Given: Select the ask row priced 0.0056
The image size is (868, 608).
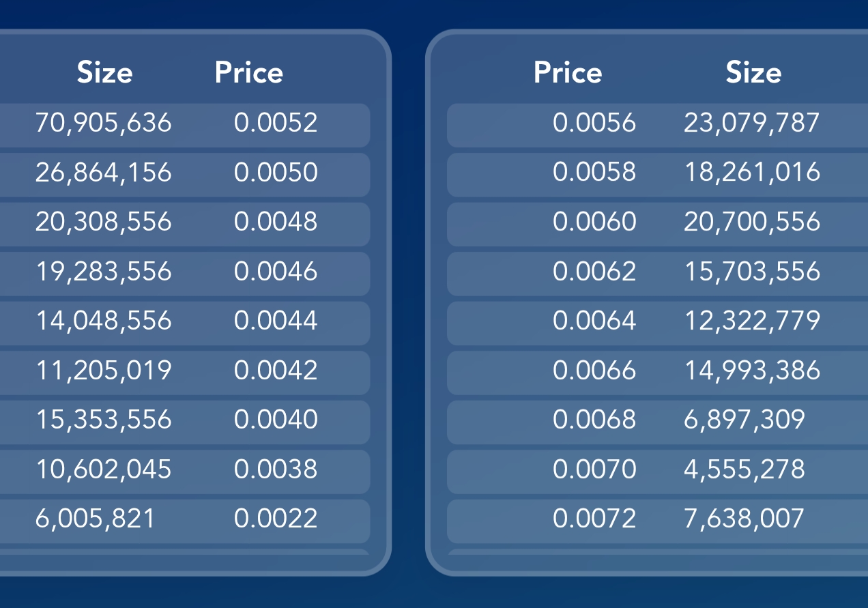Looking at the screenshot, I should pos(657,125).
